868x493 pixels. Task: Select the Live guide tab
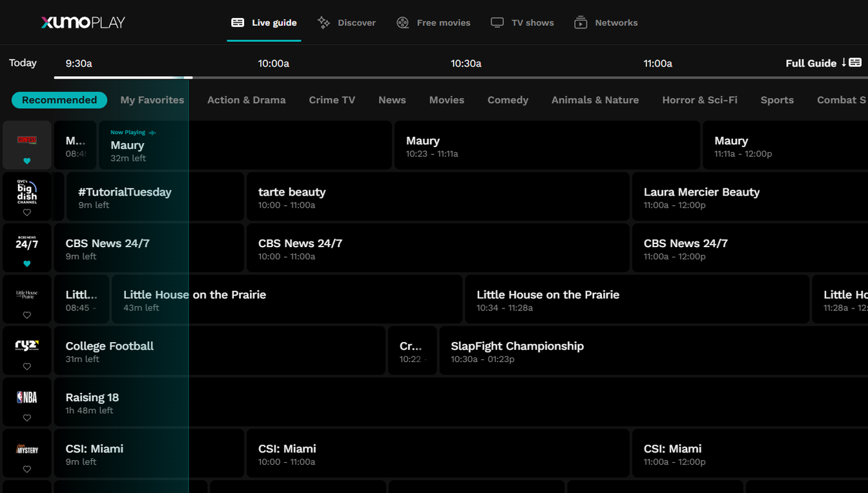point(264,23)
